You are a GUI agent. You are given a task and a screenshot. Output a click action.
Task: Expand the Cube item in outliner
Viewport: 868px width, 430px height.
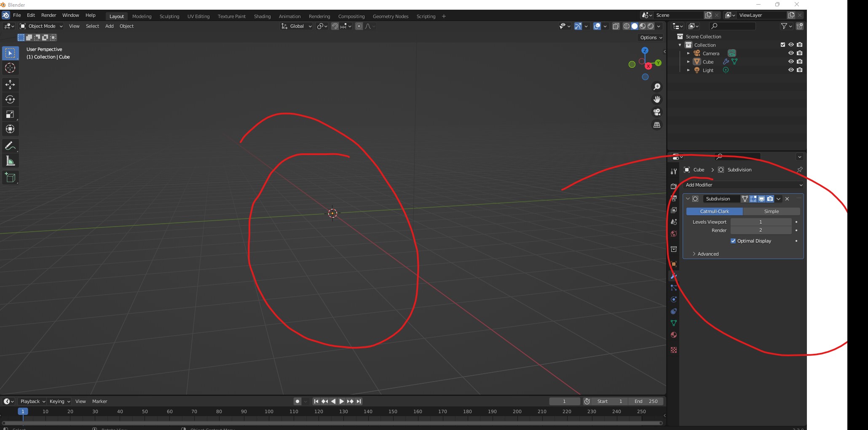pos(689,61)
